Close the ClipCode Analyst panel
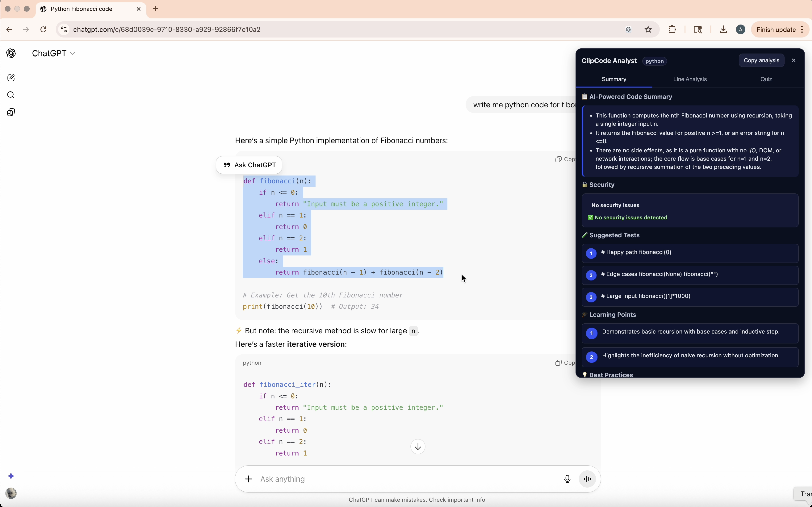The image size is (812, 507). point(794,60)
